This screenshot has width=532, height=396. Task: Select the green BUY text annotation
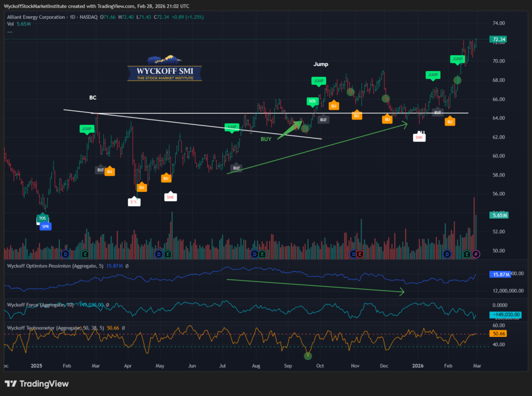[x=266, y=139]
